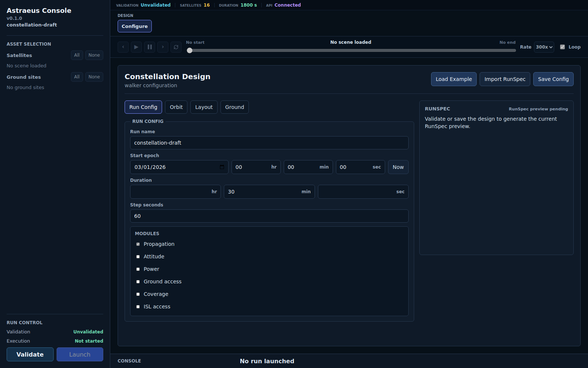
Task: Switch to the Run Config tab
Action: pyautogui.click(x=143, y=107)
